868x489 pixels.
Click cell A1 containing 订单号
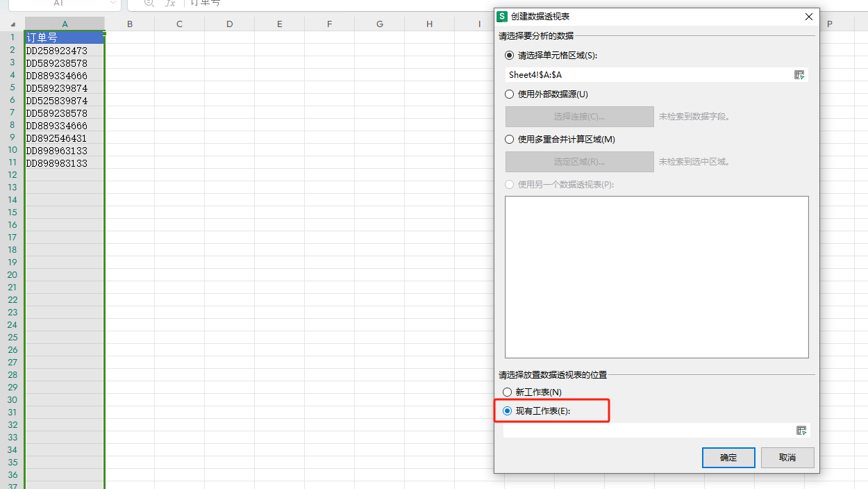(65, 38)
